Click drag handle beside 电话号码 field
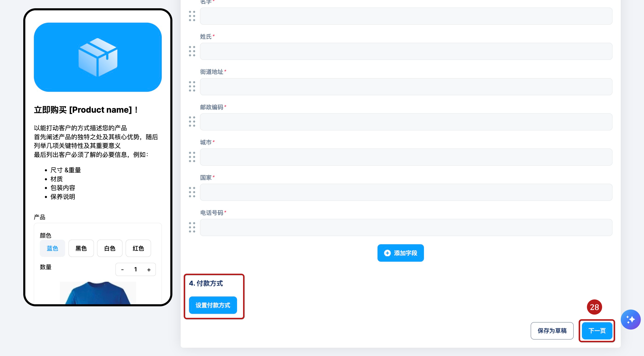Viewport: 644px width, 356px height. point(192,227)
